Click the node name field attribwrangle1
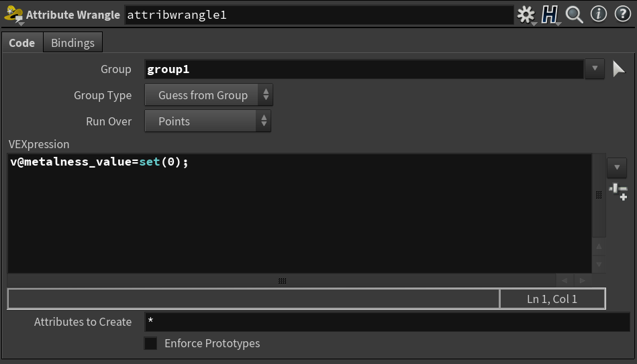This screenshot has width=637, height=364. tap(319, 15)
